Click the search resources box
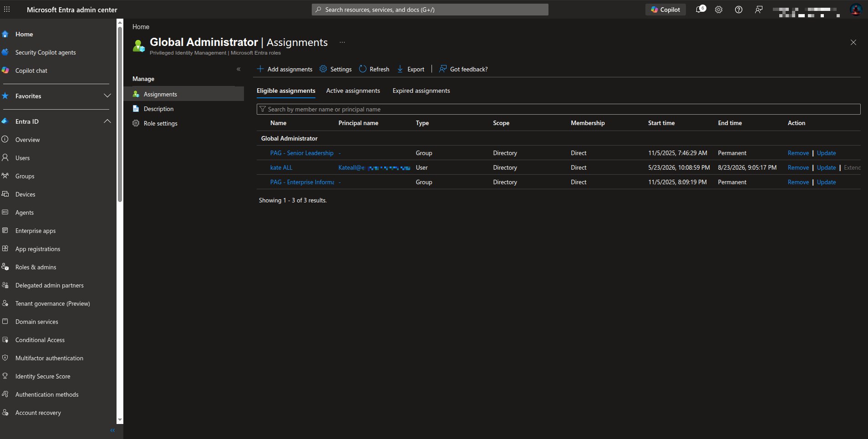This screenshot has height=439, width=868. point(430,10)
